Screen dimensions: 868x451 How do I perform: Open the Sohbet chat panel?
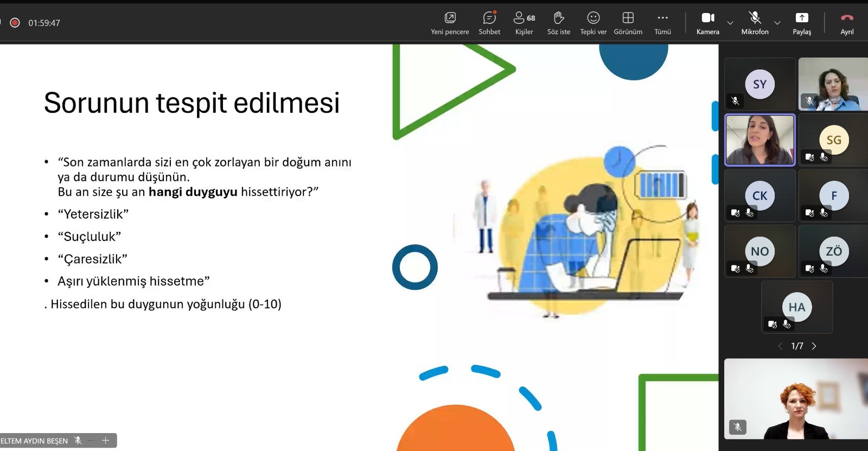pyautogui.click(x=489, y=23)
